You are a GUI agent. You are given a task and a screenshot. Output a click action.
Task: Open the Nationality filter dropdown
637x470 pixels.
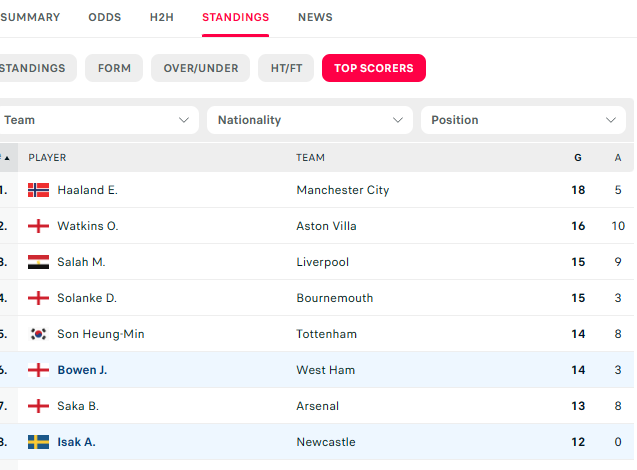tap(310, 120)
